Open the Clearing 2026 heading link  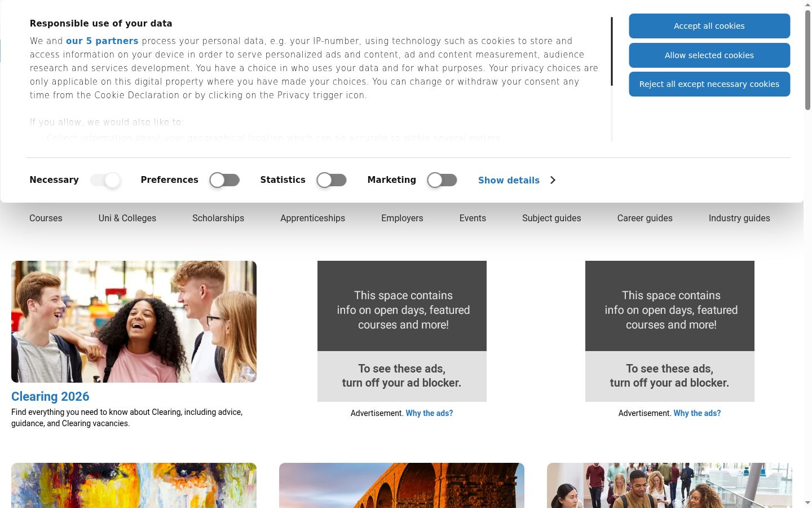tap(50, 396)
